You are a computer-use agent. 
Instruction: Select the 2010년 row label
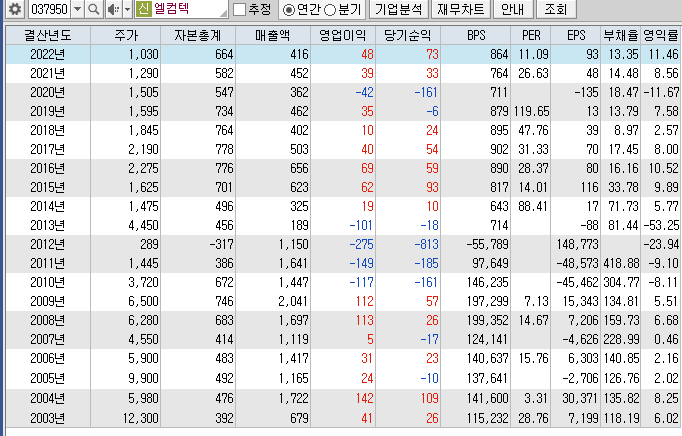(47, 282)
